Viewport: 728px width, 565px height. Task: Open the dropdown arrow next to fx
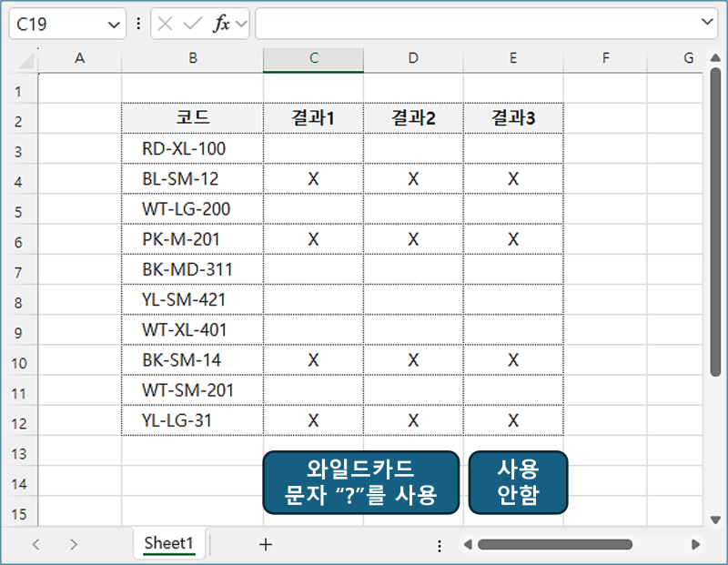click(241, 25)
